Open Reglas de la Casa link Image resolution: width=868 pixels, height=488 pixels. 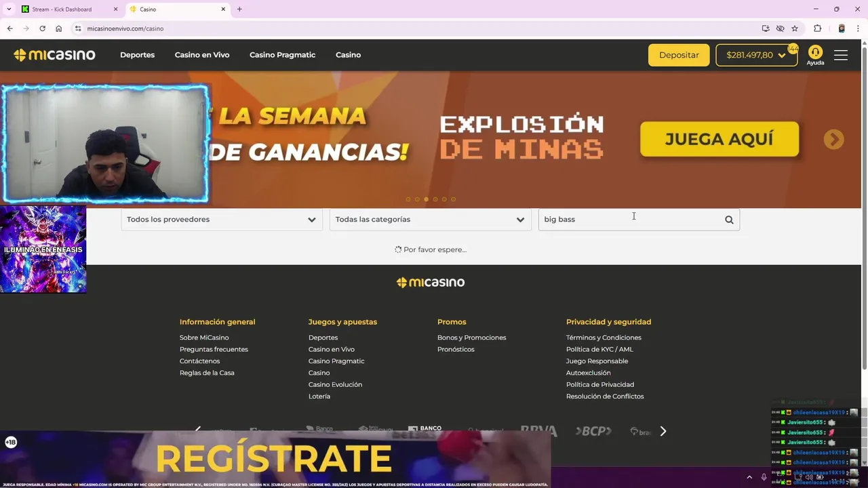click(x=207, y=373)
